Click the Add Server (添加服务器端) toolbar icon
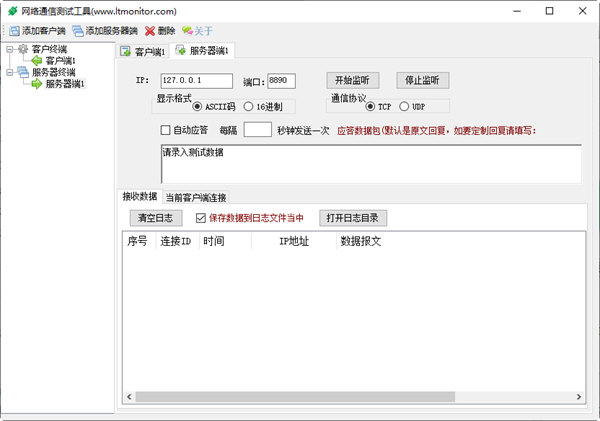Viewport: 600px width, 421px height. (78, 31)
